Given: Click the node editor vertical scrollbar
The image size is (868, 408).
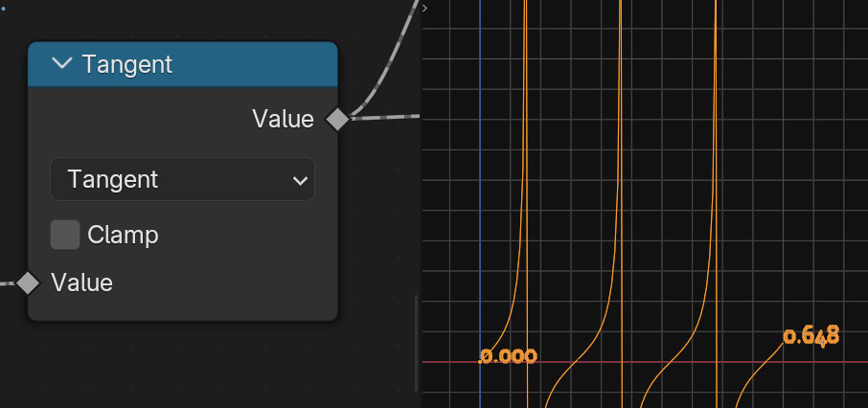Looking at the screenshot, I should click(x=417, y=343).
